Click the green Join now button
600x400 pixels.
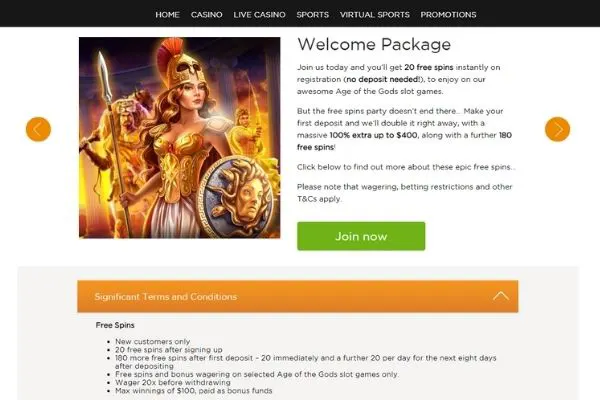(x=361, y=236)
